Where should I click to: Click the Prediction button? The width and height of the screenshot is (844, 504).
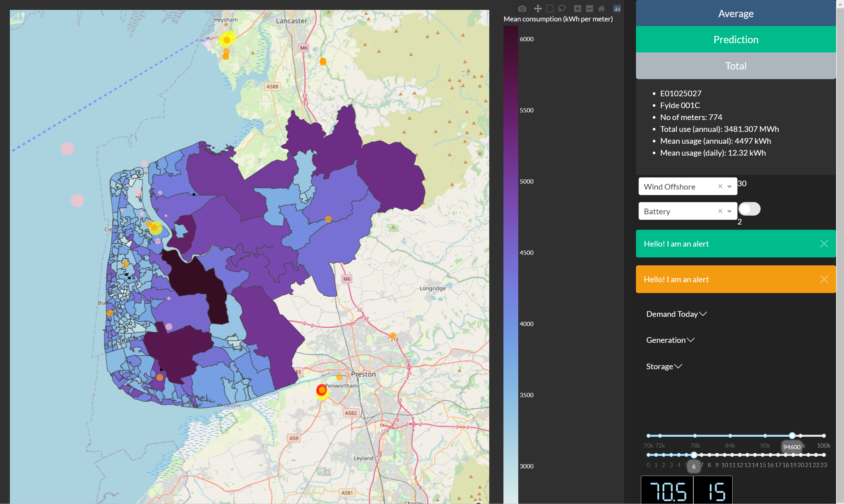(x=736, y=39)
